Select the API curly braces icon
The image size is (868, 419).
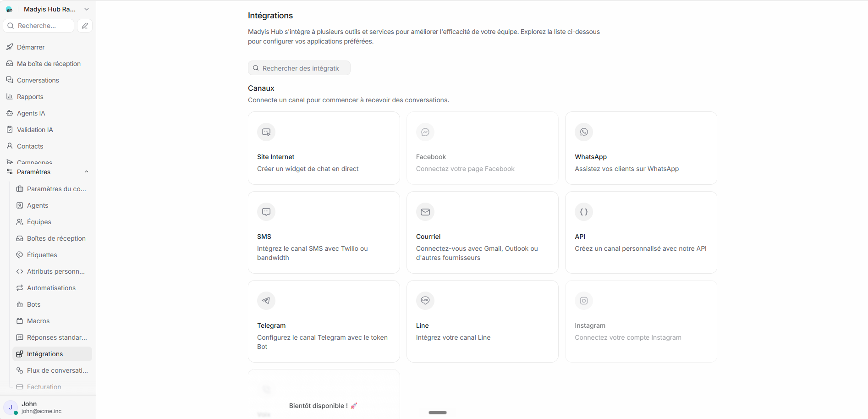click(x=584, y=212)
